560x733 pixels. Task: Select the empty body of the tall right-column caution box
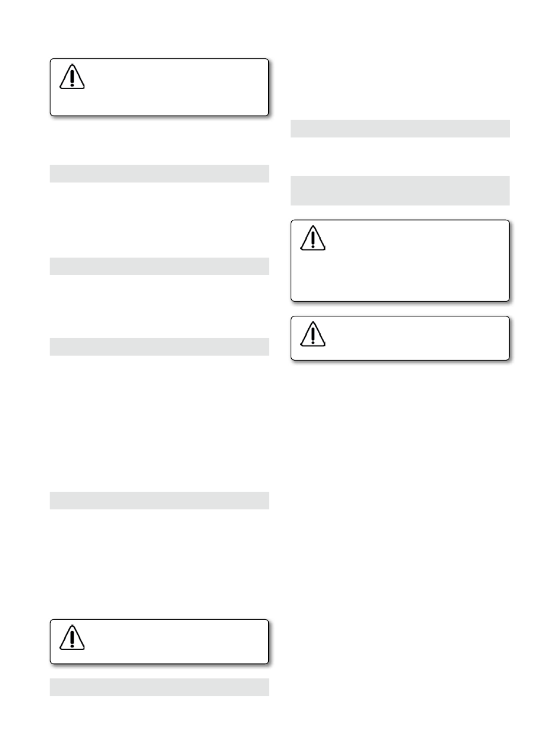(x=400, y=260)
